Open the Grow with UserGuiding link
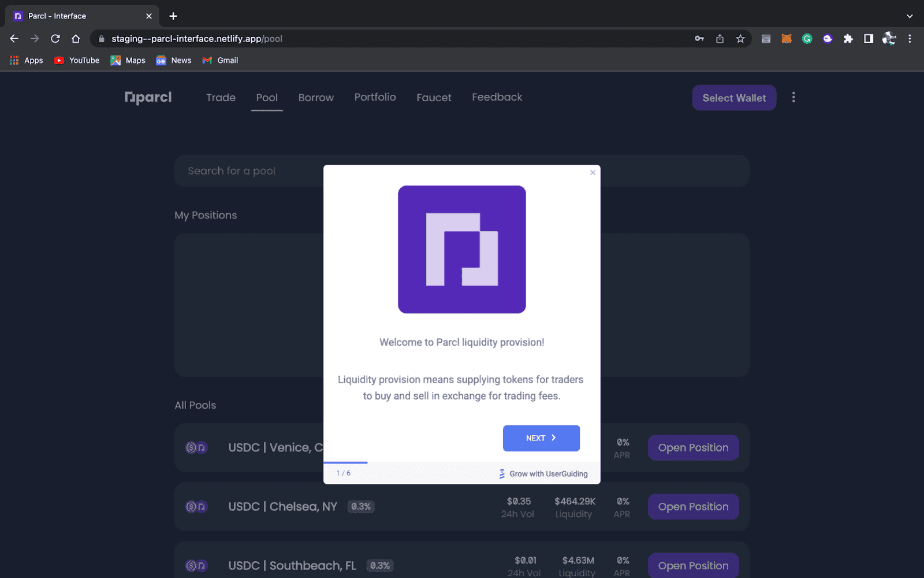Screen dimensions: 924x578 (543, 473)
